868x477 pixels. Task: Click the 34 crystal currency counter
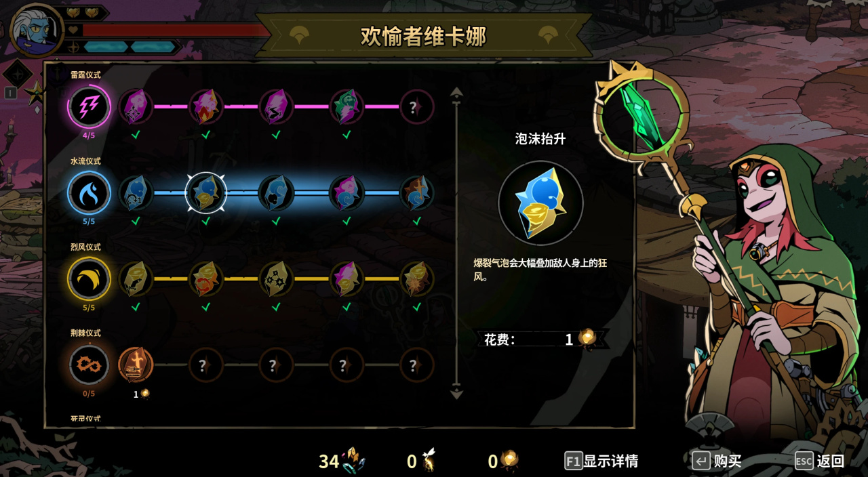(x=342, y=461)
